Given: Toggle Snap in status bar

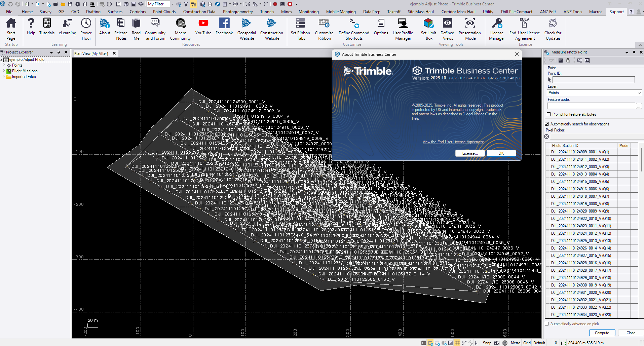Looking at the screenshot, I should [487, 343].
